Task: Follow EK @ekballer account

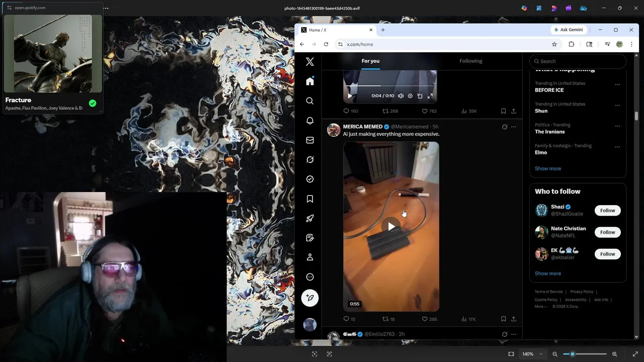Action: point(607,254)
